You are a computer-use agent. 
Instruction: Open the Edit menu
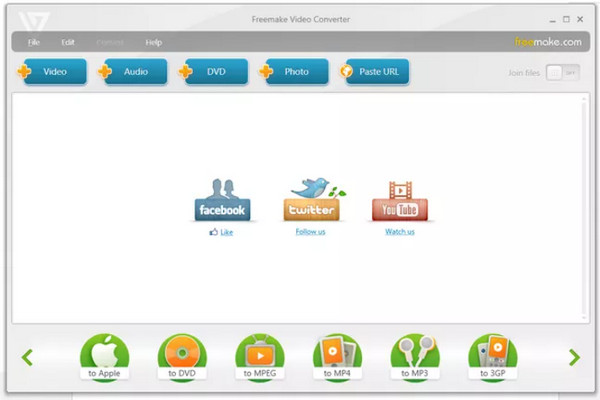click(x=68, y=42)
